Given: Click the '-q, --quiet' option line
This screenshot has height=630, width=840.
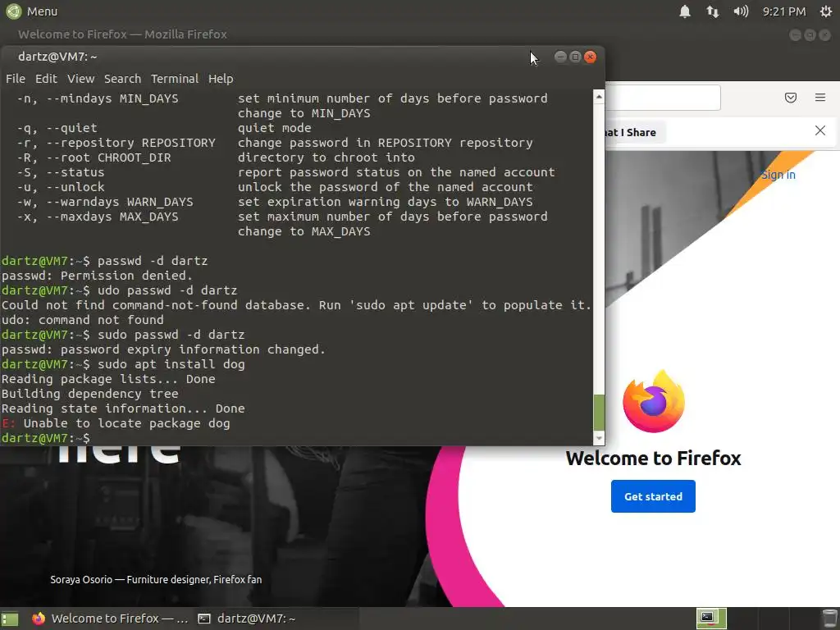Looking at the screenshot, I should point(57,128).
